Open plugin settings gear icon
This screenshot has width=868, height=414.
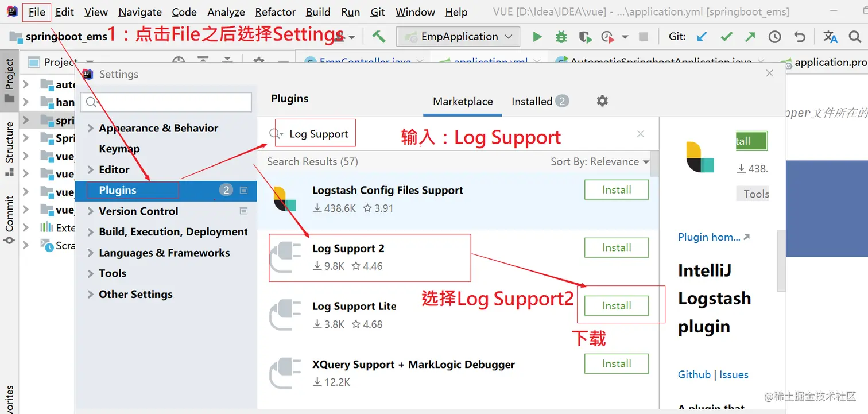coord(602,101)
